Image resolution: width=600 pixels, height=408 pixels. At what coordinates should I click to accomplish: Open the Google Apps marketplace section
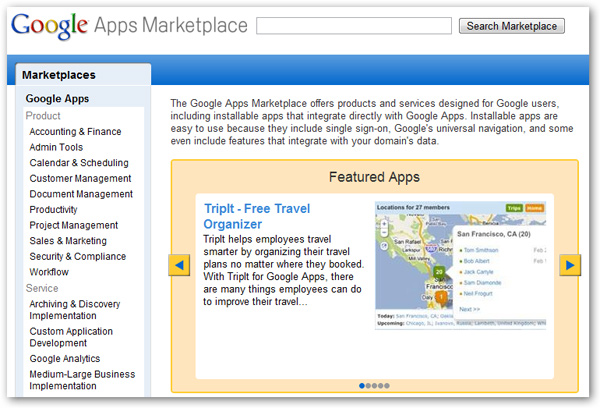point(57,99)
